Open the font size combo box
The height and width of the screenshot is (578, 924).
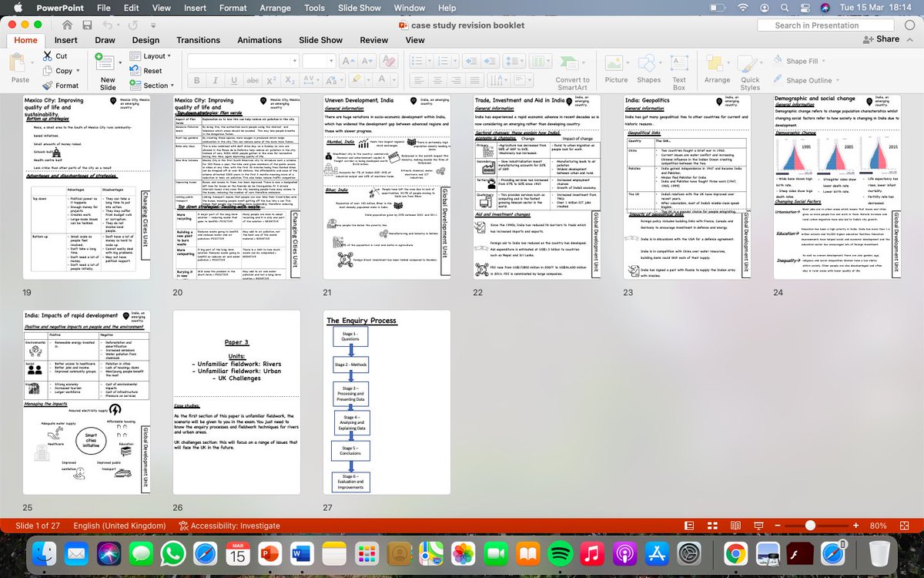(x=319, y=61)
